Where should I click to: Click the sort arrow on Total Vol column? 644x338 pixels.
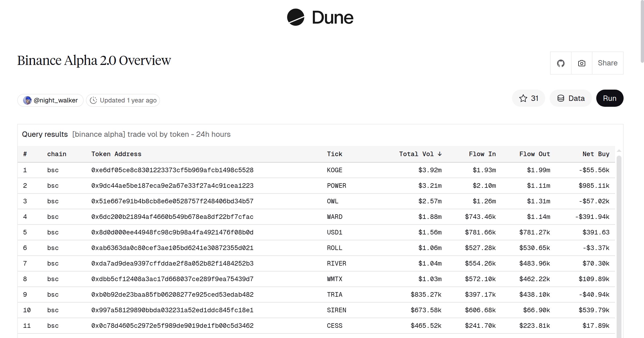(440, 154)
